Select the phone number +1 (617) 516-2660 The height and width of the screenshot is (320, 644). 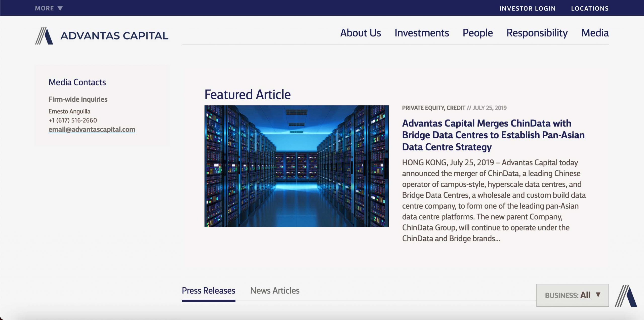(x=73, y=120)
